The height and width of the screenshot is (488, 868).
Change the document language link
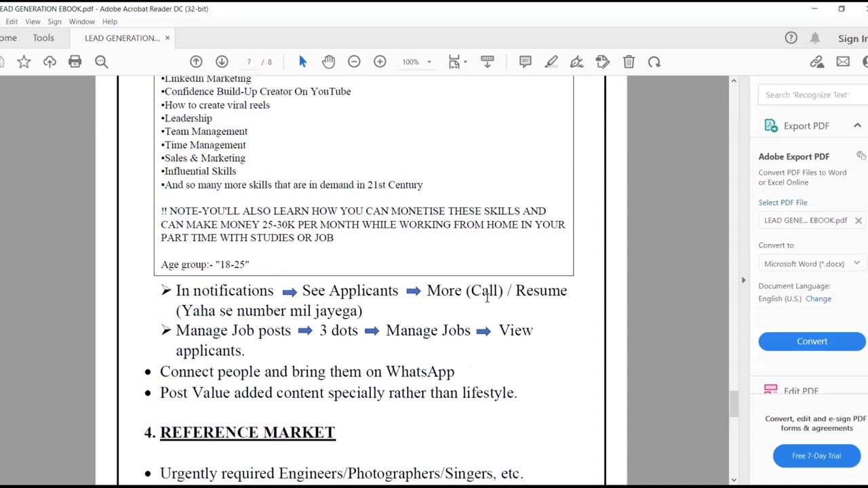[x=818, y=298]
